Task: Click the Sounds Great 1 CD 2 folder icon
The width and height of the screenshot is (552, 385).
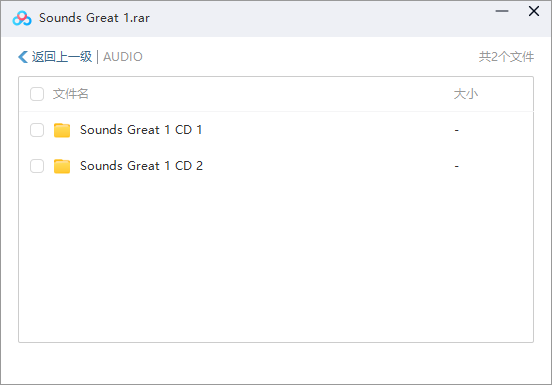Action: point(62,166)
